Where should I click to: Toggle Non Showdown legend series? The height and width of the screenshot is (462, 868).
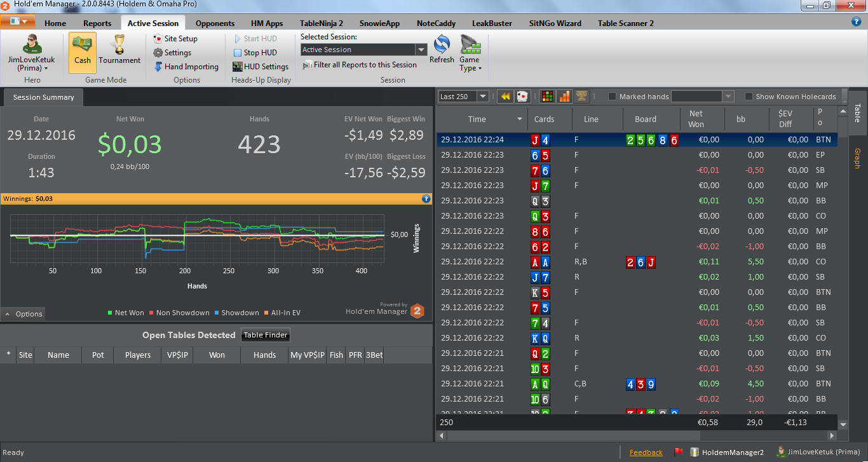[x=179, y=313]
